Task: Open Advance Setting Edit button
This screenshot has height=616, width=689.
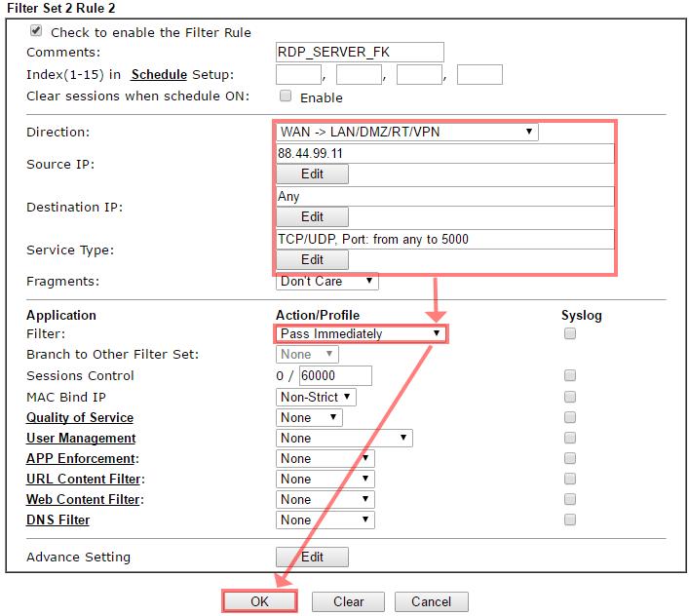Action: coord(312,558)
